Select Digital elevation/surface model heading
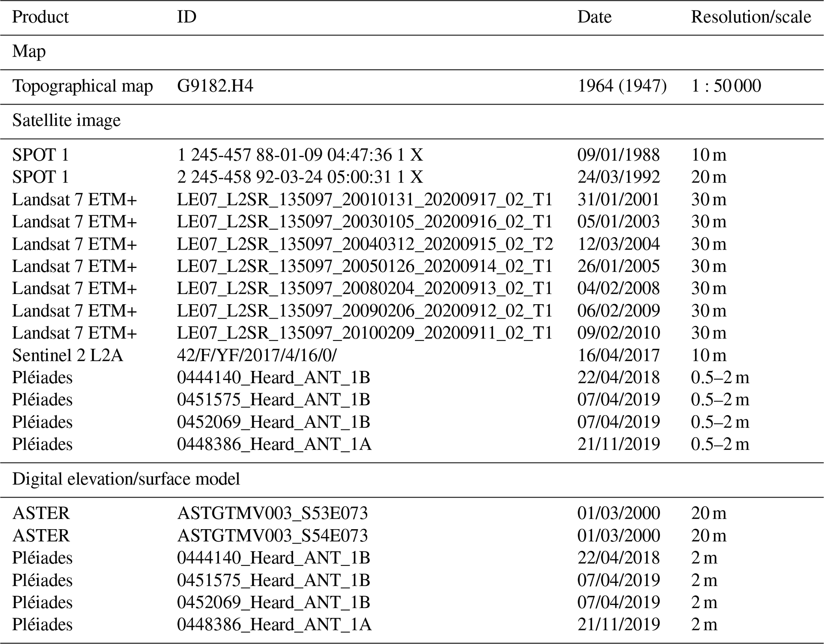The height and width of the screenshot is (644, 824). tap(126, 479)
